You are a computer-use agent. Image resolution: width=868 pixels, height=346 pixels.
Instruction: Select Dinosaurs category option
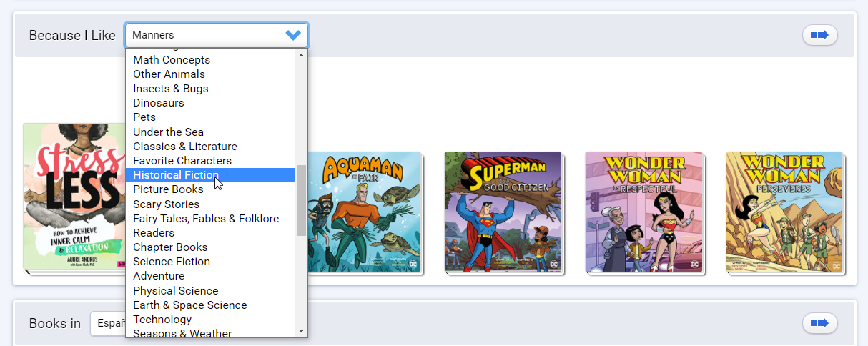click(x=158, y=103)
